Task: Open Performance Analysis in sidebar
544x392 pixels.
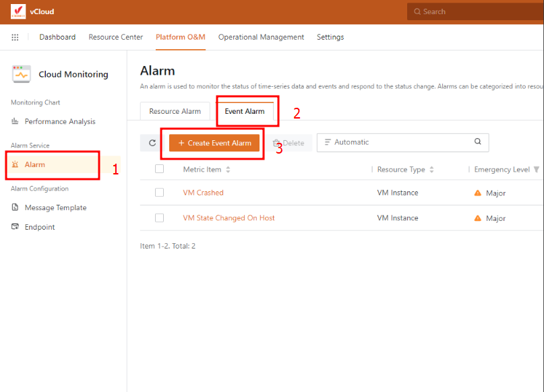Action: (x=59, y=121)
